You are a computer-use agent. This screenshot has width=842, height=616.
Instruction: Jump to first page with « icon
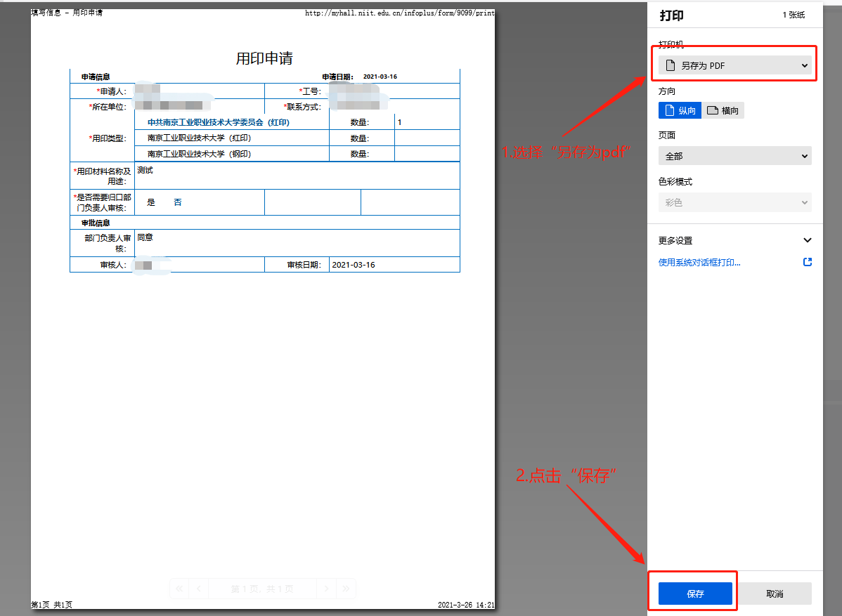point(180,589)
